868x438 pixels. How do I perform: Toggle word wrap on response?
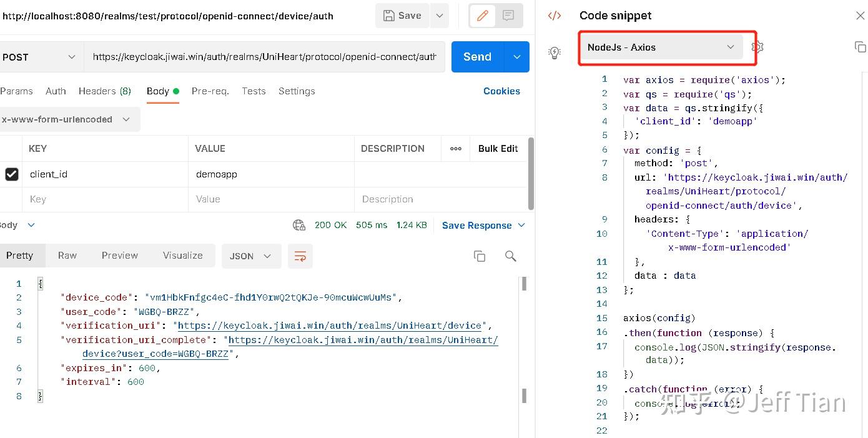(300, 256)
